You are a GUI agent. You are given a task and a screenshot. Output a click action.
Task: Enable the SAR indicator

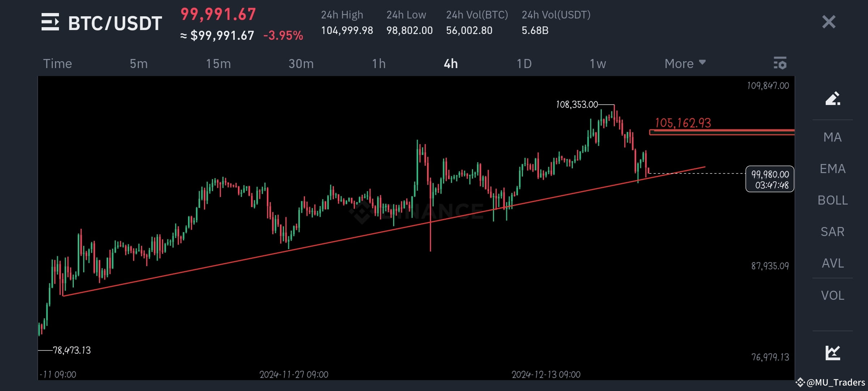[833, 232]
